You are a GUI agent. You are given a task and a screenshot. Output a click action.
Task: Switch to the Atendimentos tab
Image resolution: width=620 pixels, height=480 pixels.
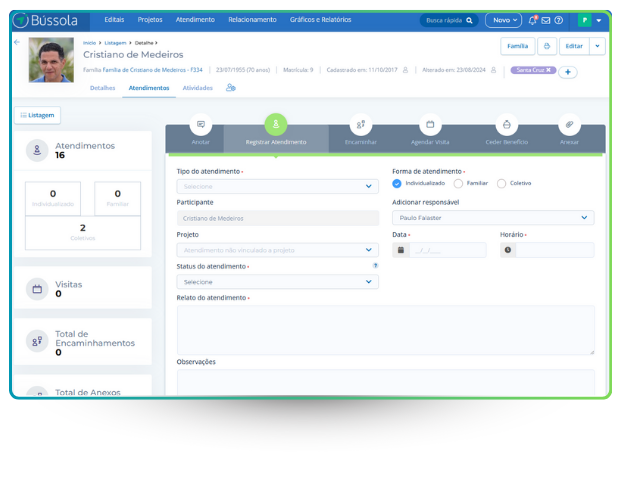(149, 88)
